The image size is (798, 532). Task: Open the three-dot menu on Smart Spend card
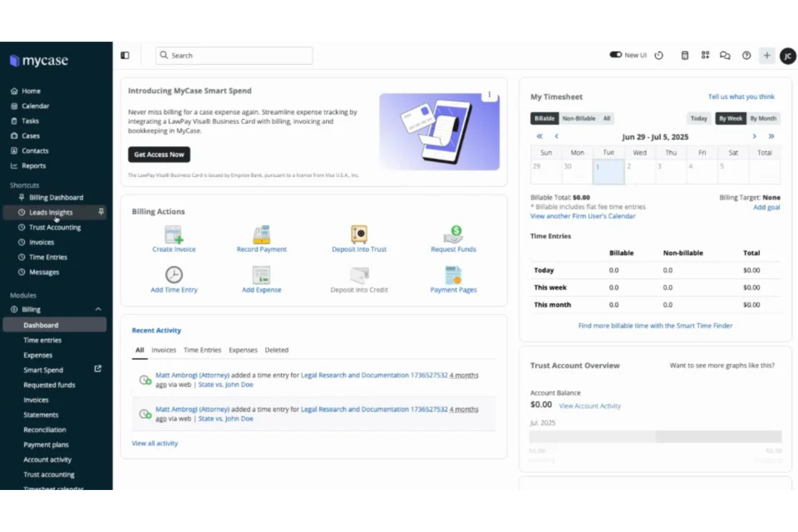click(489, 94)
